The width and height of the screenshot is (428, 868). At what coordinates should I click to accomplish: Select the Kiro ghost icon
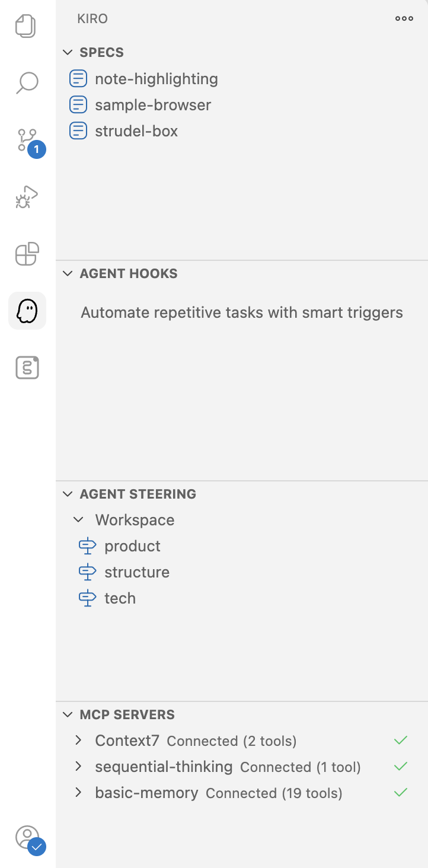point(27,311)
